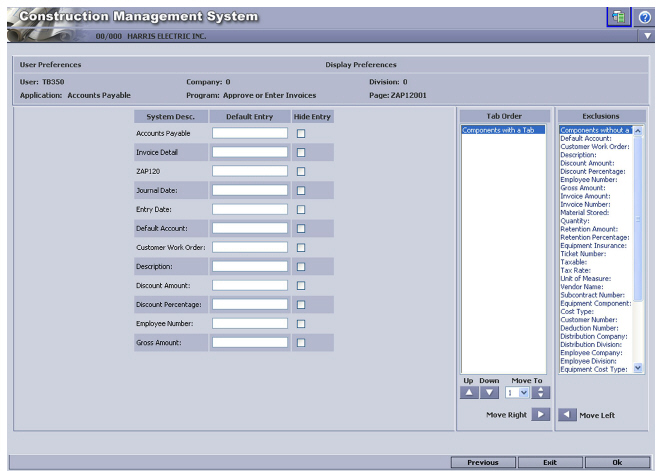Open the help question mark icon
The width and height of the screenshot is (664, 471).
point(645,17)
